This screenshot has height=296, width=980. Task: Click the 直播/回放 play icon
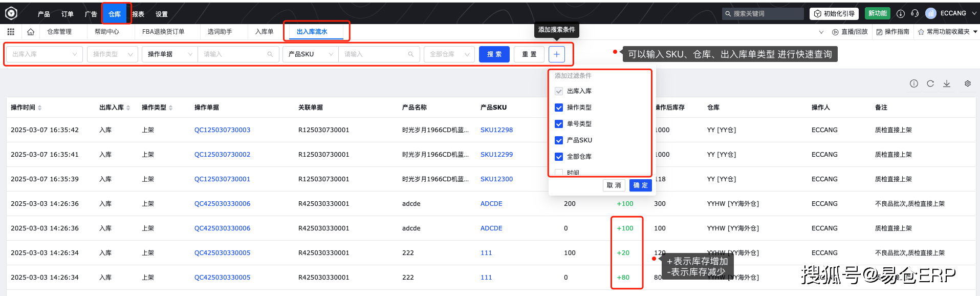(835, 32)
